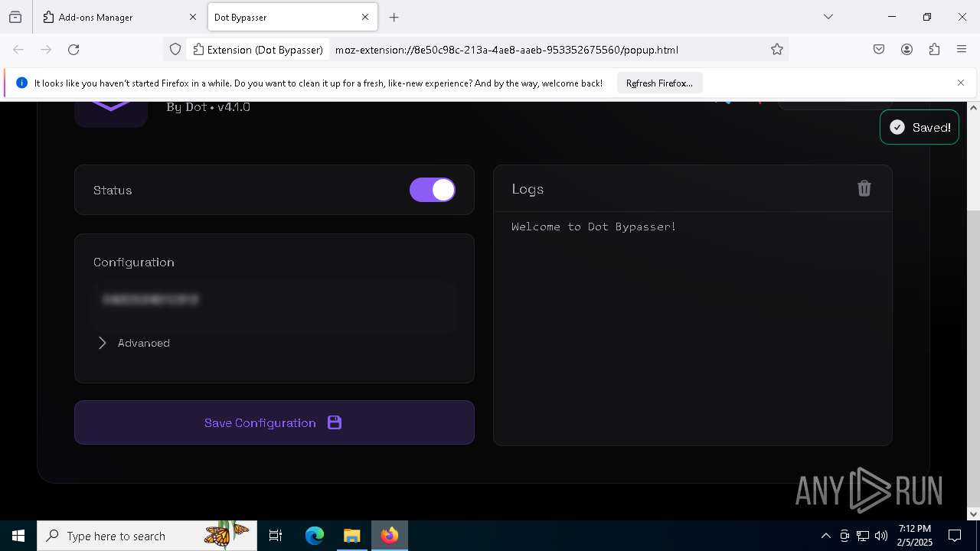Click the moz-extension URL in address bar
This screenshot has width=980, height=551.
[507, 50]
